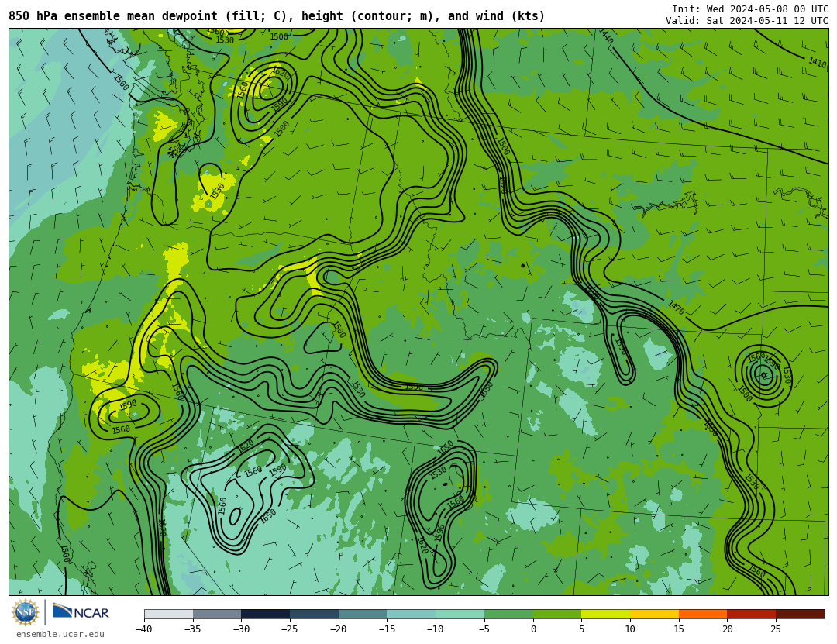The height and width of the screenshot is (644, 837).
Task: Click the NSF logo emblem
Action: 26,612
